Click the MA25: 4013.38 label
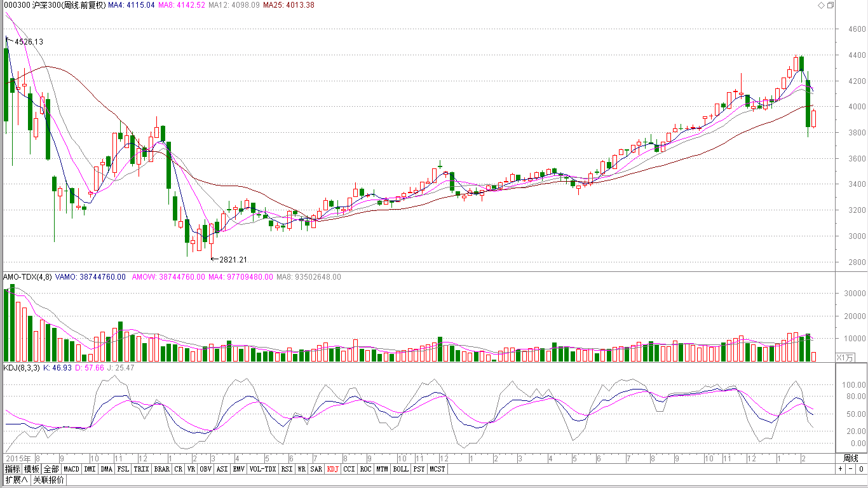This screenshot has height=488, width=868. (x=288, y=5)
